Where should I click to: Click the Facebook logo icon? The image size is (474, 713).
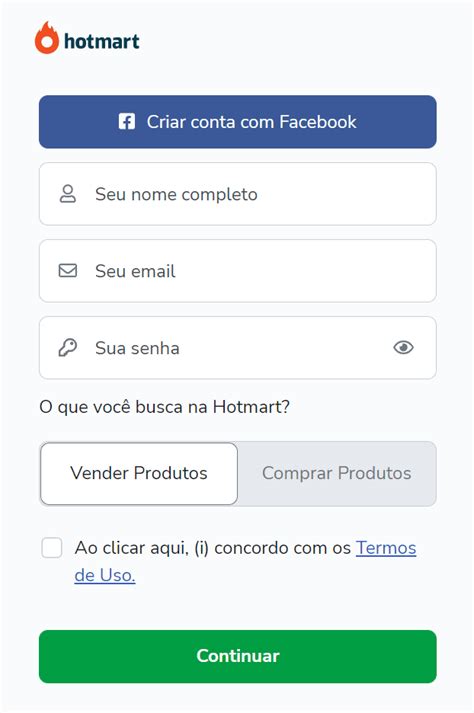126,121
